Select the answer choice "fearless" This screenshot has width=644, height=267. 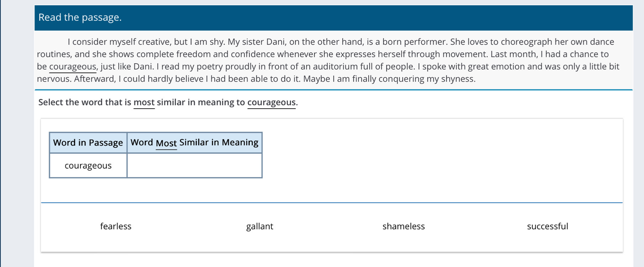pos(116,226)
